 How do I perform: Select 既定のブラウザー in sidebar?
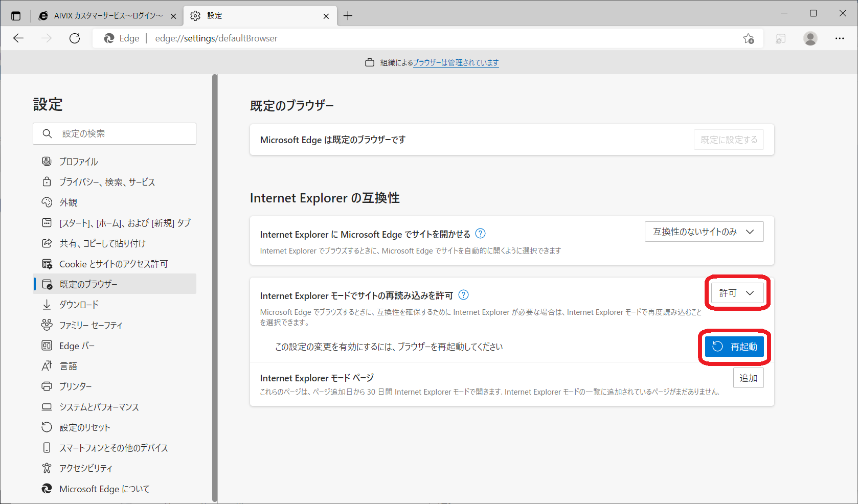115,284
